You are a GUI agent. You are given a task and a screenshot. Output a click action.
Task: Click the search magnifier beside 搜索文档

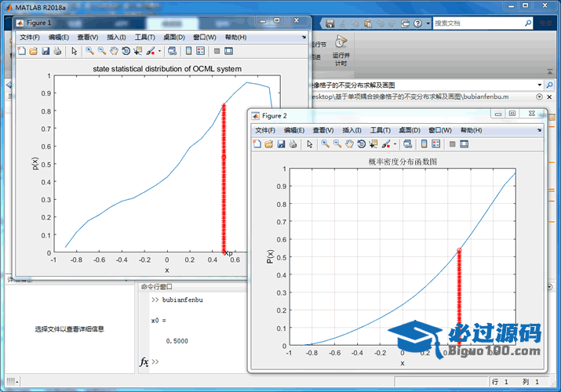(528, 24)
